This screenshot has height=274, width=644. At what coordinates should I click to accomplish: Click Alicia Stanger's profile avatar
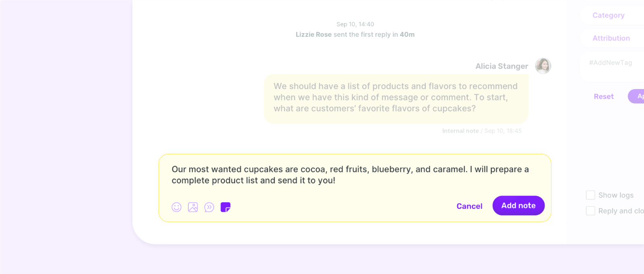tap(543, 66)
